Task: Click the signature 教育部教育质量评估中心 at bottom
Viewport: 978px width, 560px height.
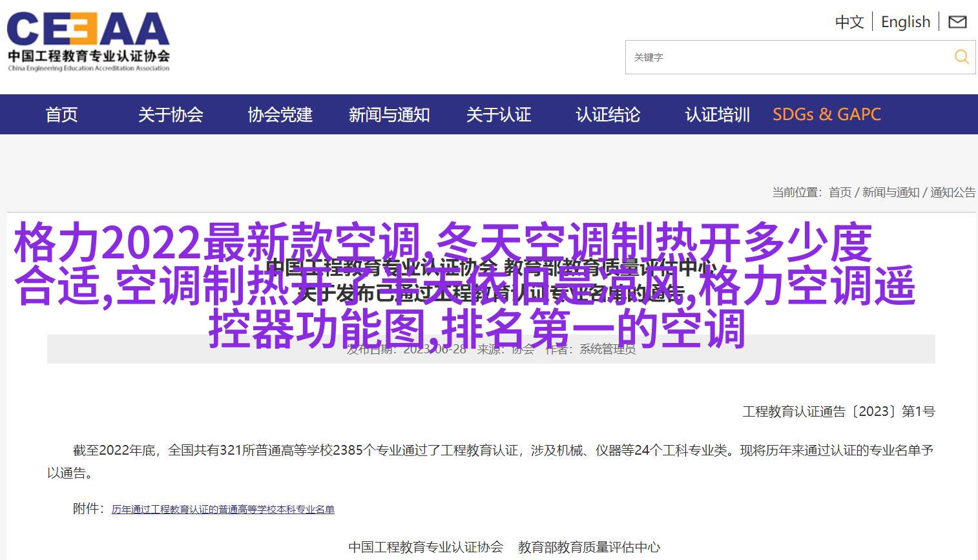Action: click(589, 547)
